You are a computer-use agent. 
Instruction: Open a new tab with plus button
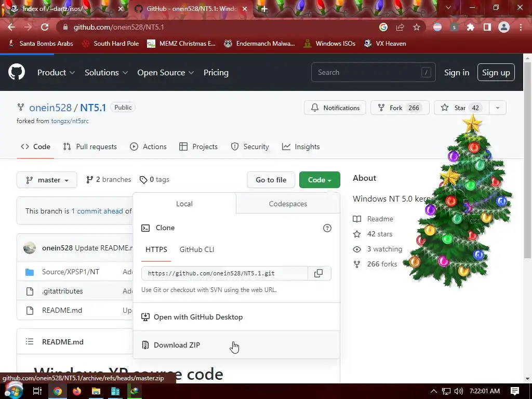pyautogui.click(x=264, y=9)
